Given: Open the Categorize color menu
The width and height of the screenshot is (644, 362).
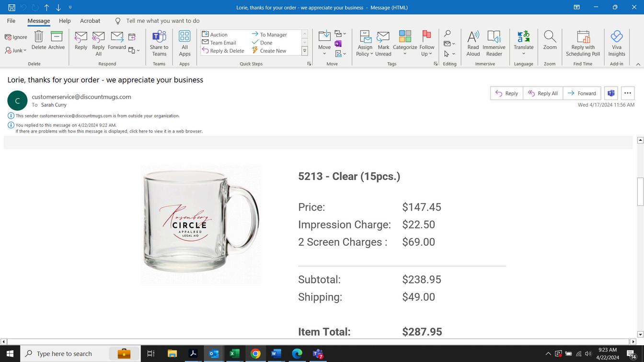Looking at the screenshot, I should point(405,44).
